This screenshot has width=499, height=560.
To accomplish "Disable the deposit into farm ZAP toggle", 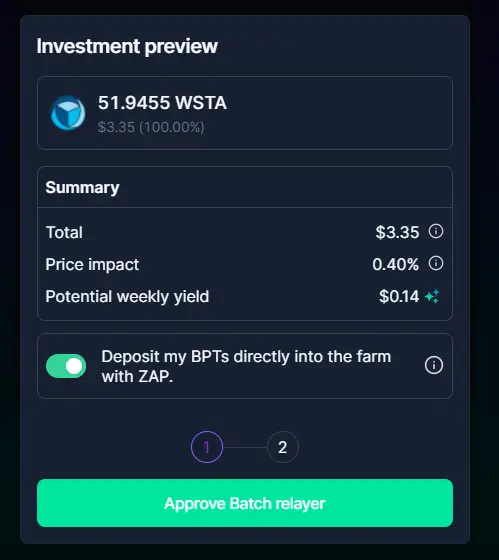I will point(66,366).
